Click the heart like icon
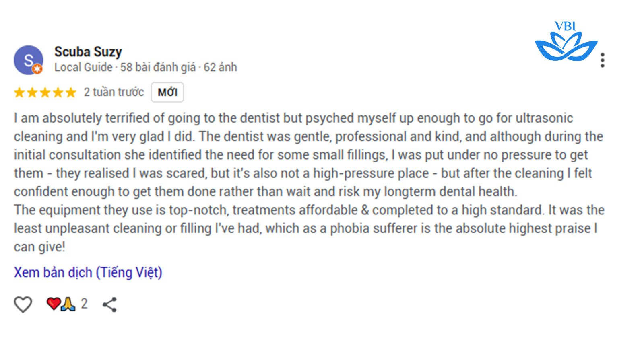 pos(23,304)
